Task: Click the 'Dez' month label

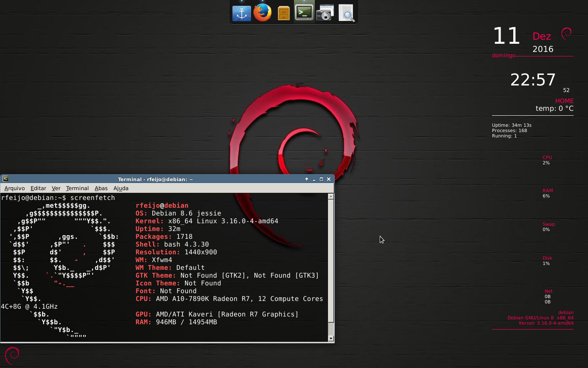Action: 542,36
